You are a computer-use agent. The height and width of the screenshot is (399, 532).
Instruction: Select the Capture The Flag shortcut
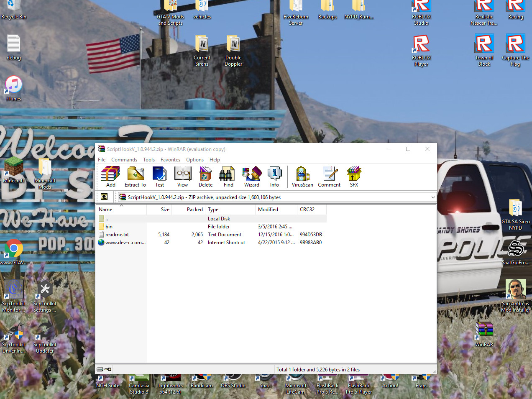[515, 51]
